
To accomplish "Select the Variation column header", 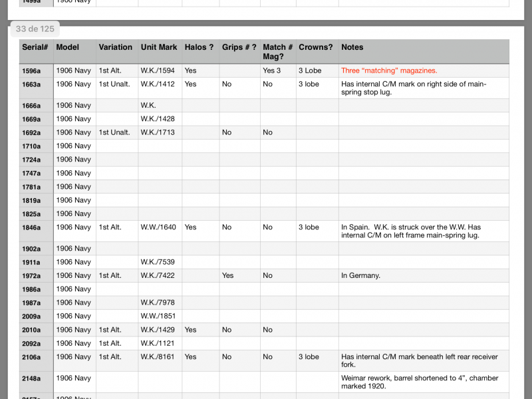I will (x=116, y=47).
